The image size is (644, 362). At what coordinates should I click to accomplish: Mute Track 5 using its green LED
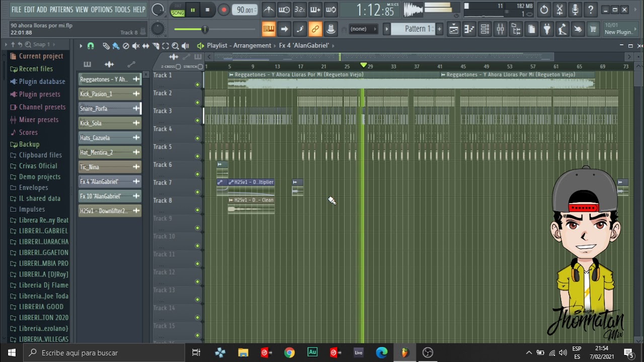click(x=197, y=156)
